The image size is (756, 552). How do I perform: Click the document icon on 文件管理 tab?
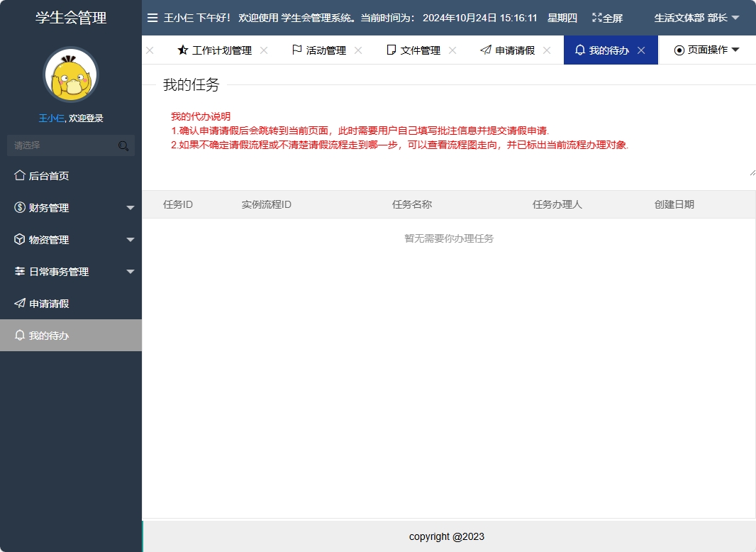(391, 50)
